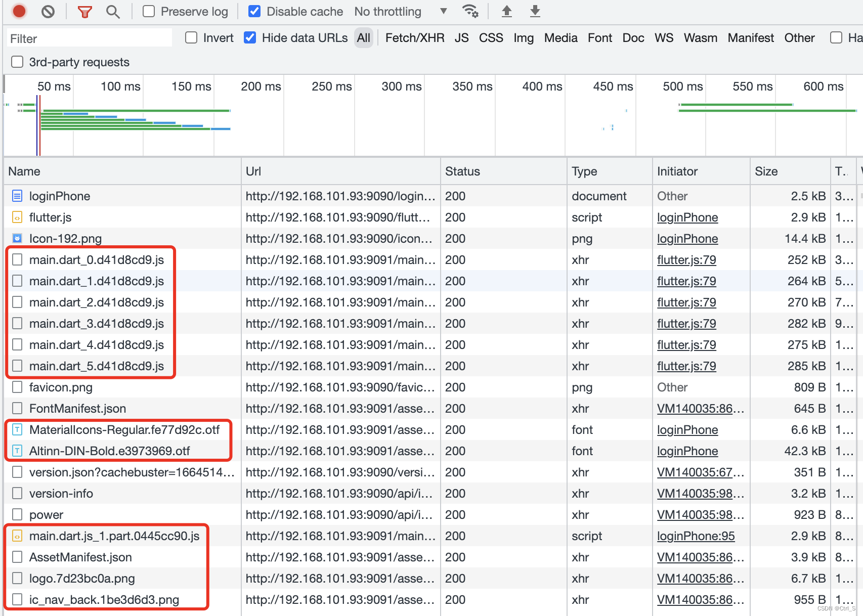Screen dimensions: 863x616
Task: Export HAR file with download arrow
Action: click(x=535, y=11)
